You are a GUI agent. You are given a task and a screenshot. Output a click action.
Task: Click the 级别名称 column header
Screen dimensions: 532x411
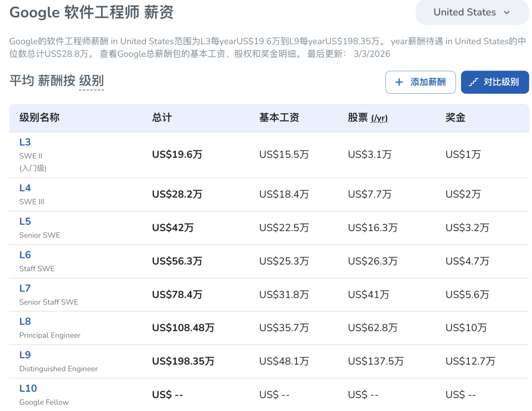(x=39, y=118)
